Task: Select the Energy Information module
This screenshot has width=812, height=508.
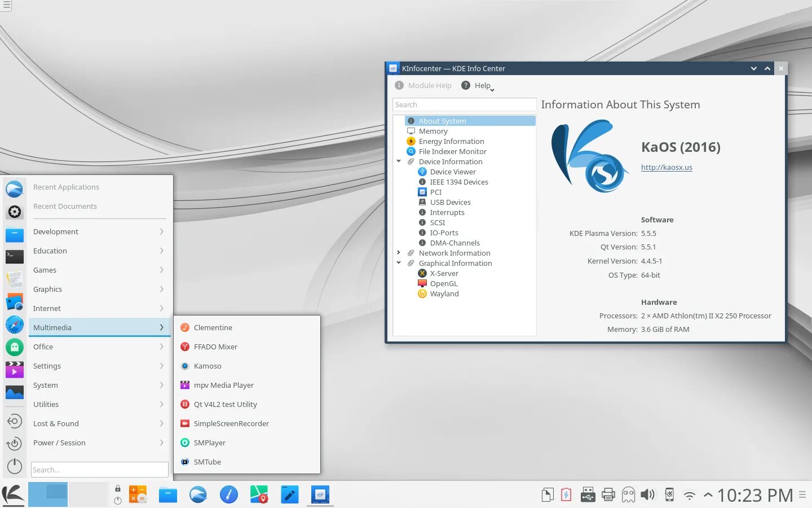Action: (x=451, y=141)
